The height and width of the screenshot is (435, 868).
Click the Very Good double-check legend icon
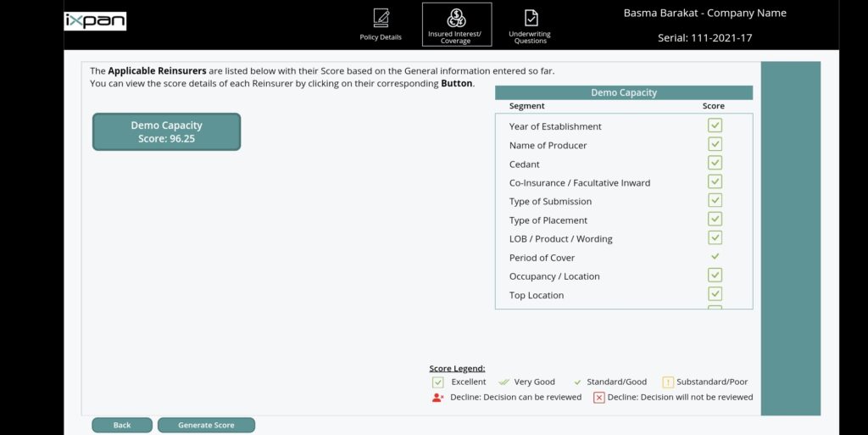click(x=504, y=382)
